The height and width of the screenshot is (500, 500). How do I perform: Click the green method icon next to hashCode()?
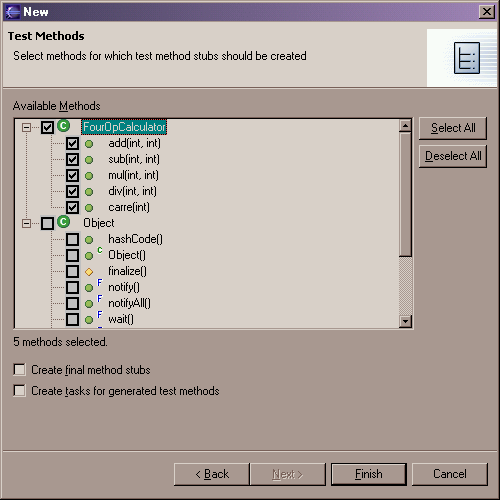point(89,240)
